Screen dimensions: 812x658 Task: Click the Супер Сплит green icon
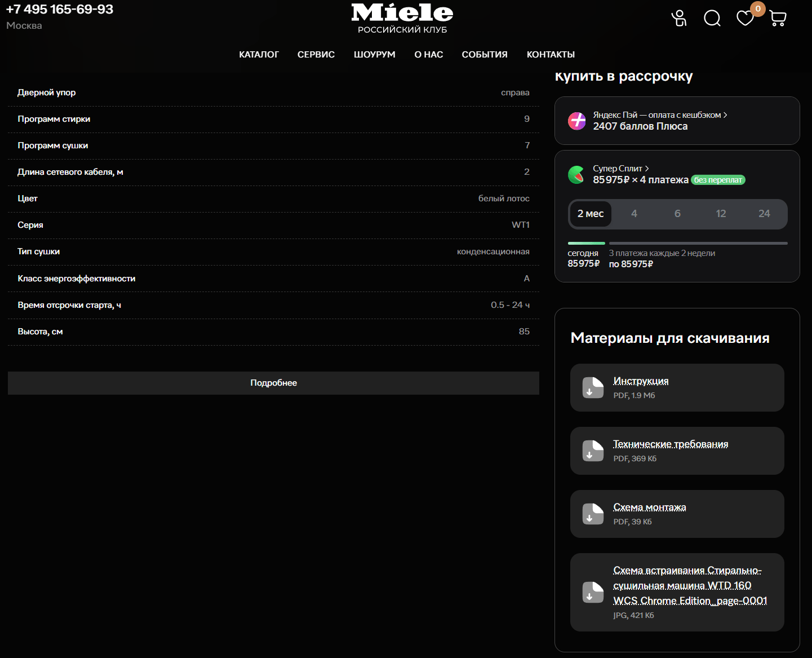(576, 174)
